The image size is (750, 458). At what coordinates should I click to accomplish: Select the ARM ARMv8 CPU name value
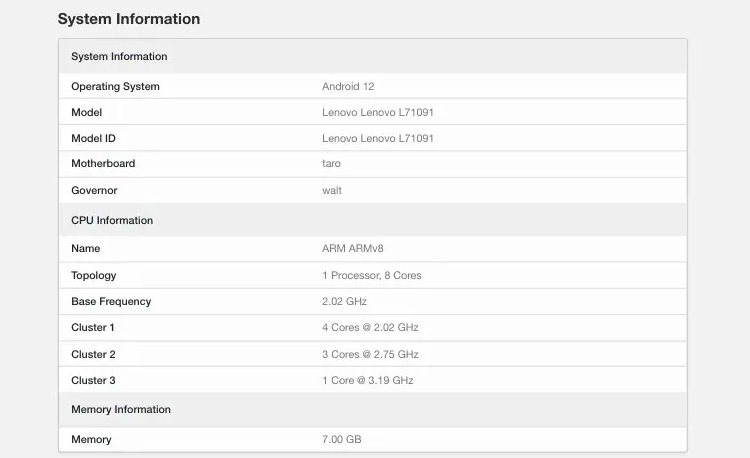[x=351, y=249]
